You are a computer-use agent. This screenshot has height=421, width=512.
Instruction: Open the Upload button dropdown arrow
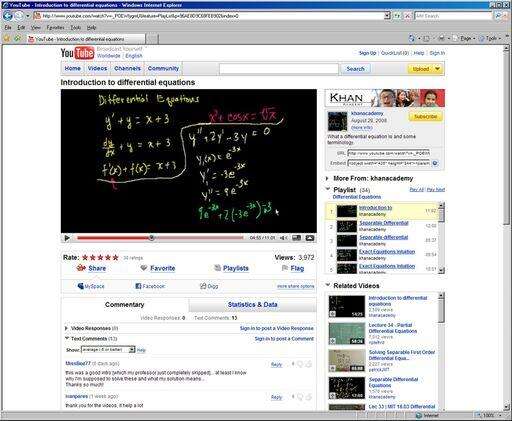(438, 69)
